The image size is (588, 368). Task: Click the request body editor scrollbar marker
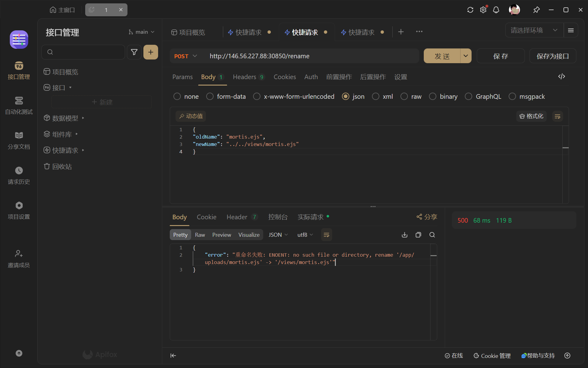point(566,148)
